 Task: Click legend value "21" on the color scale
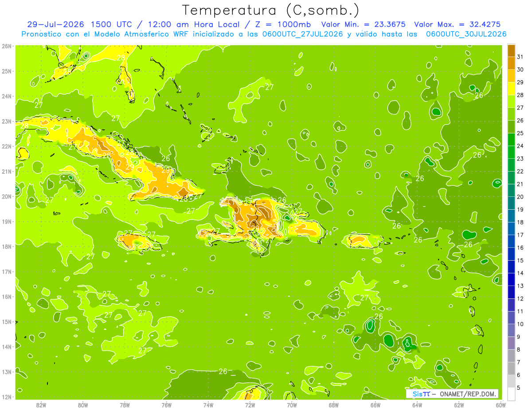[x=520, y=184]
